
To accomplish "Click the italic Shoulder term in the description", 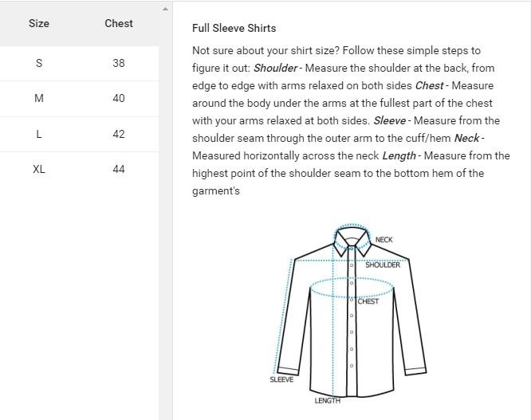I will pyautogui.click(x=276, y=69).
